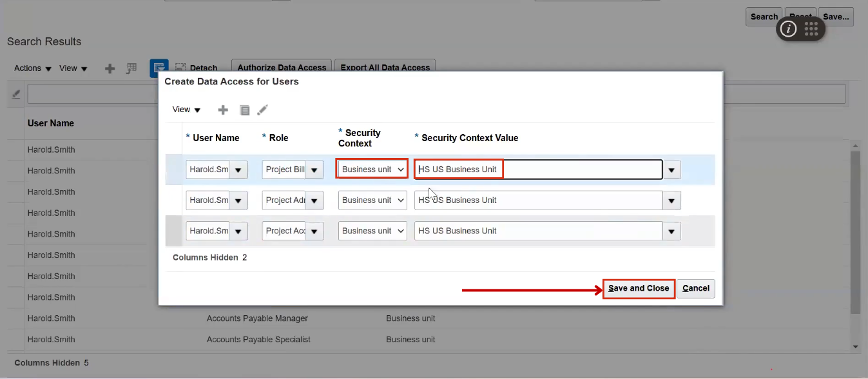
Task: Open the information icon near top right
Action: coord(787,28)
